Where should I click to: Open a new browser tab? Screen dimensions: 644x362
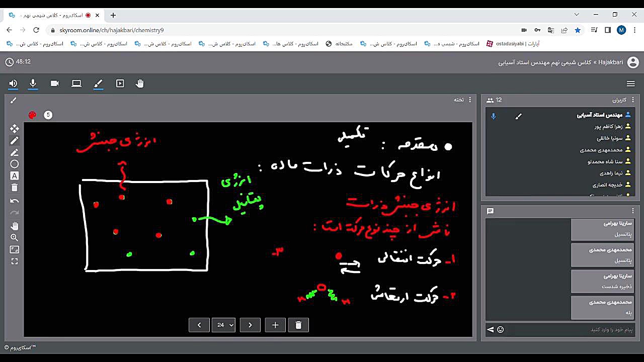(113, 15)
